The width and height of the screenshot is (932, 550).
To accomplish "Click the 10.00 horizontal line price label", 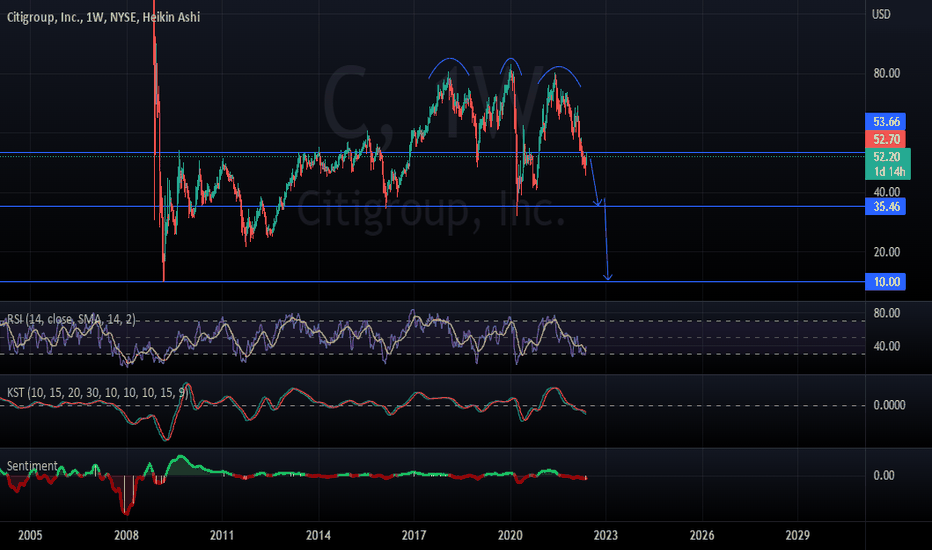I will [886, 282].
